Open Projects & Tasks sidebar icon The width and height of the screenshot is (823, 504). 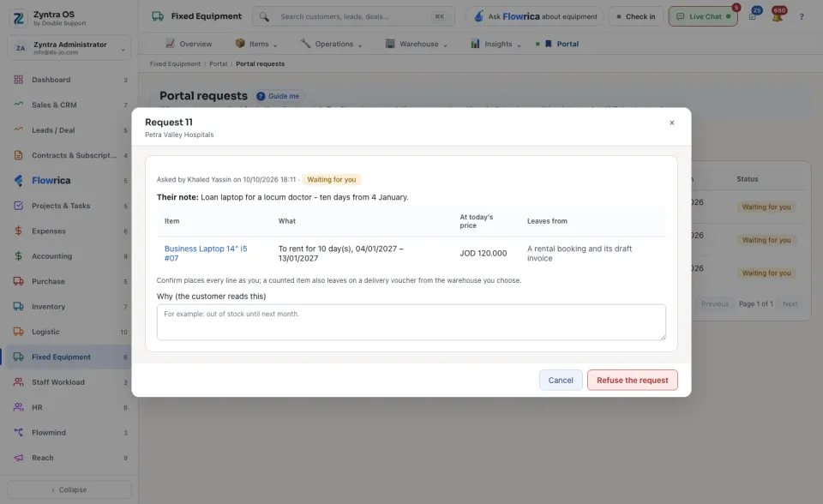[18, 205]
